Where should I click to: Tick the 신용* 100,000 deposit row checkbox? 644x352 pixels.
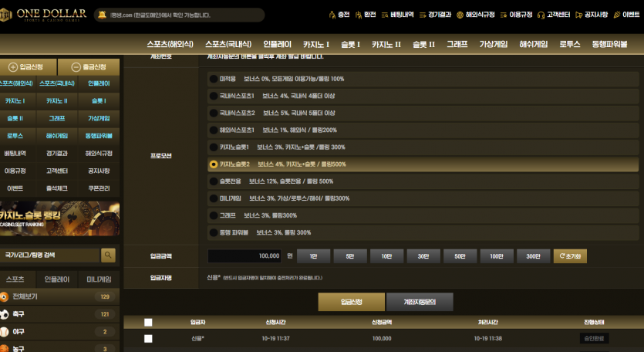[148, 338]
